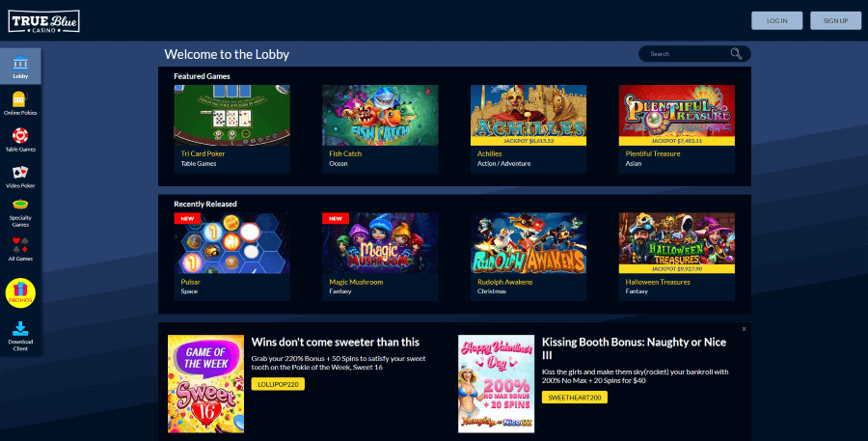
Task: Focus the Search input field
Action: pyautogui.click(x=687, y=54)
